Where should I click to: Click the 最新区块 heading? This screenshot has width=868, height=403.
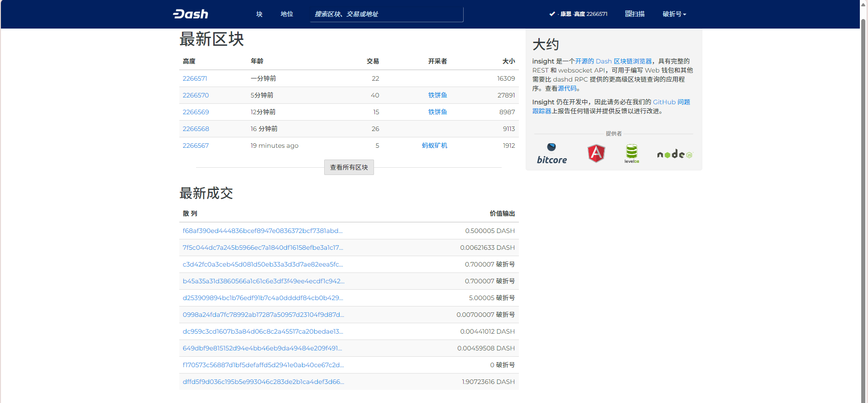pos(211,39)
